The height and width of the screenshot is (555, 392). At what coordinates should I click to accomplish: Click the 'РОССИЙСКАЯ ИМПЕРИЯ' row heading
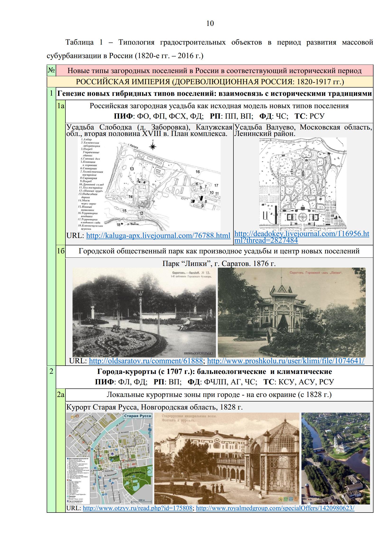[210, 82]
